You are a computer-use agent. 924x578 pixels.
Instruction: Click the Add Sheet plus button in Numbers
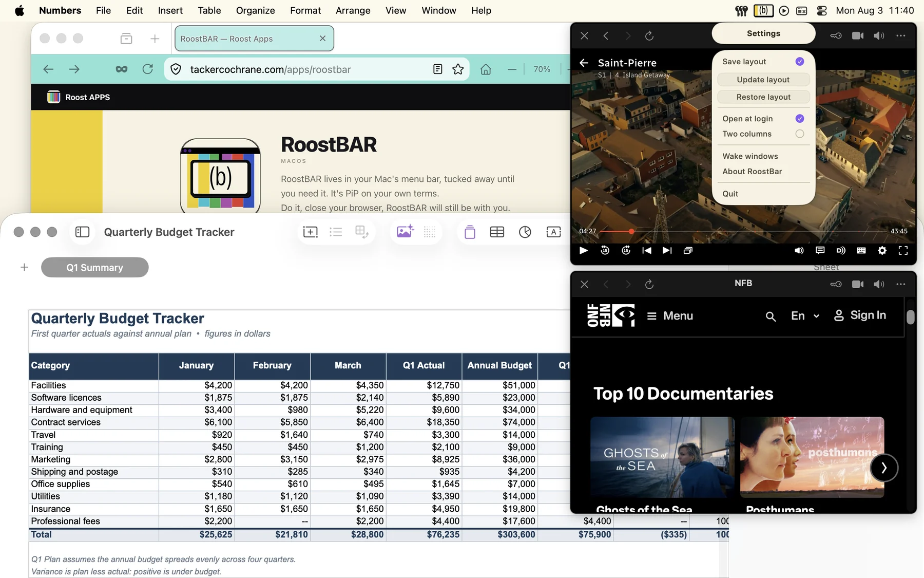pyautogui.click(x=24, y=267)
